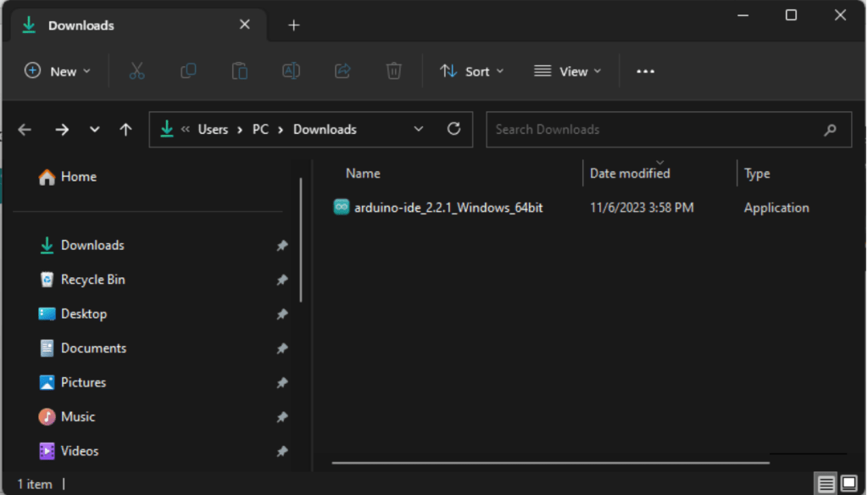Go up one folder level
Viewport: 868px width, 495px height.
(125, 130)
